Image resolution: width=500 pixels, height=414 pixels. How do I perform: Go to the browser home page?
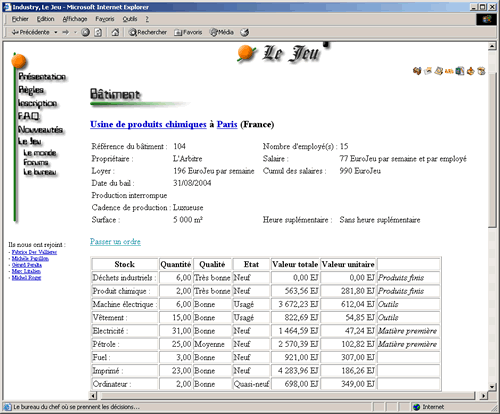pos(115,32)
